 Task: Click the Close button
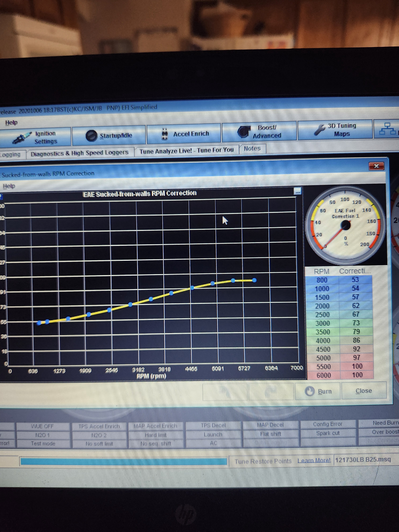(x=364, y=391)
